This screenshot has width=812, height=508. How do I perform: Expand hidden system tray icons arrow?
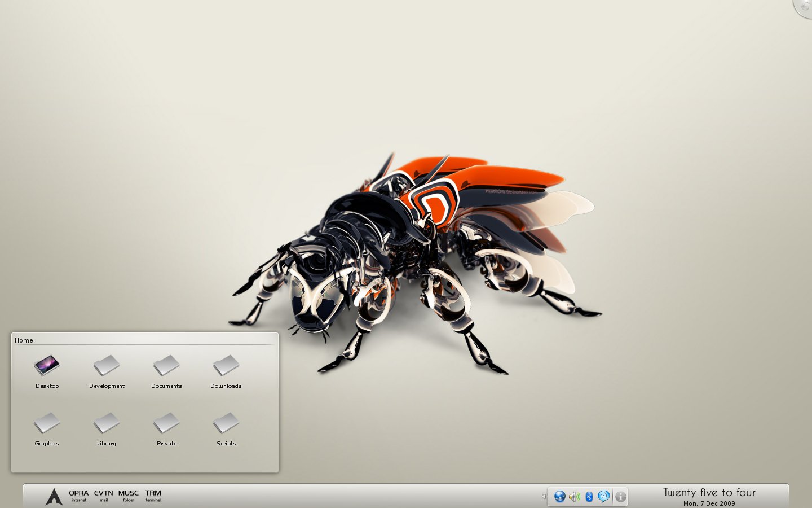point(544,497)
